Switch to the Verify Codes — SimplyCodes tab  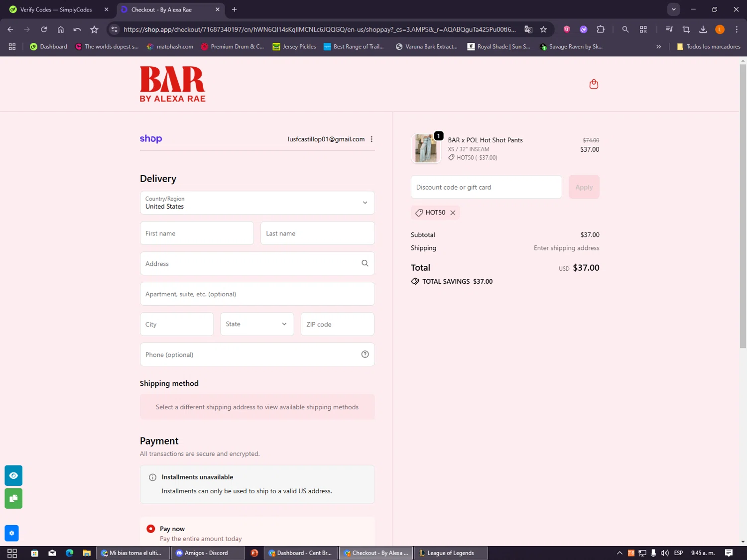point(56,9)
